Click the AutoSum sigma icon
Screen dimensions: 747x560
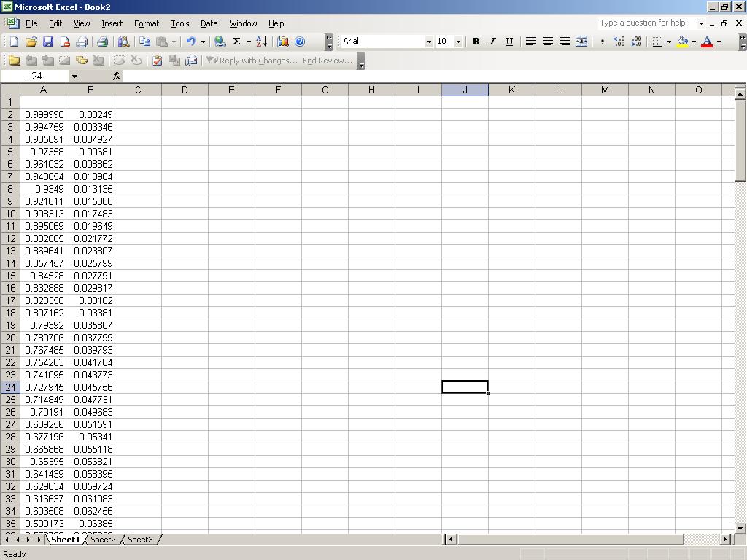tap(236, 42)
